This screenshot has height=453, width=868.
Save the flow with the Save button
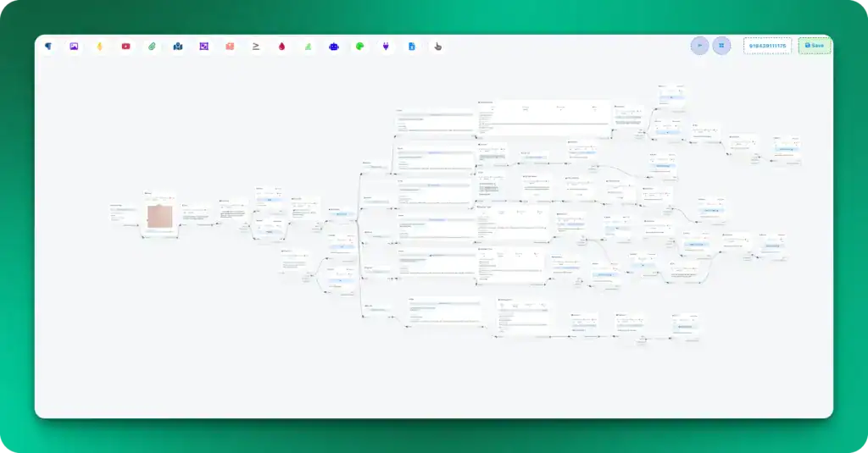(x=814, y=46)
